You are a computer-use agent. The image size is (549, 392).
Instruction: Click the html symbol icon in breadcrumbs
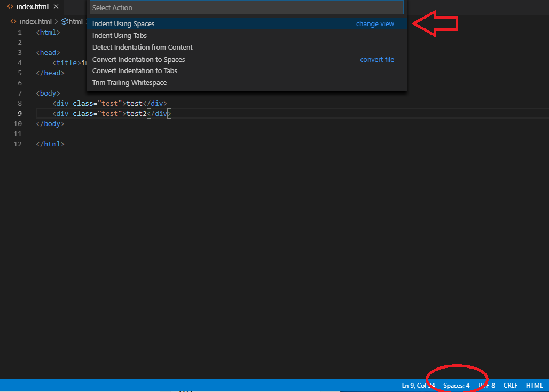64,22
